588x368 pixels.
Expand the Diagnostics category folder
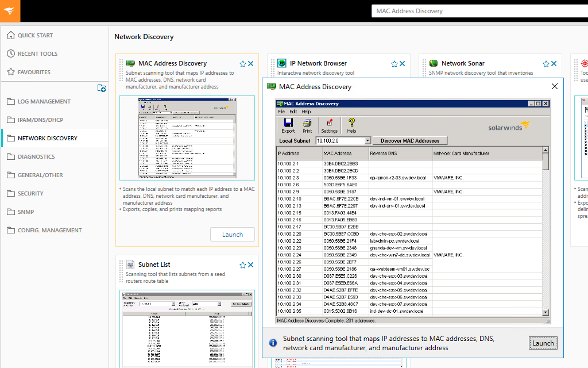point(36,156)
